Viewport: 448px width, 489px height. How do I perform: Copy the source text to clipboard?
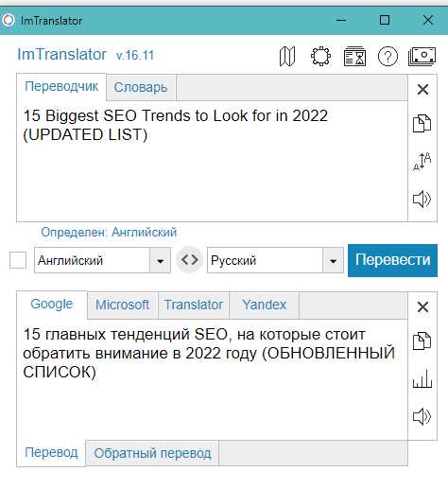(422, 123)
